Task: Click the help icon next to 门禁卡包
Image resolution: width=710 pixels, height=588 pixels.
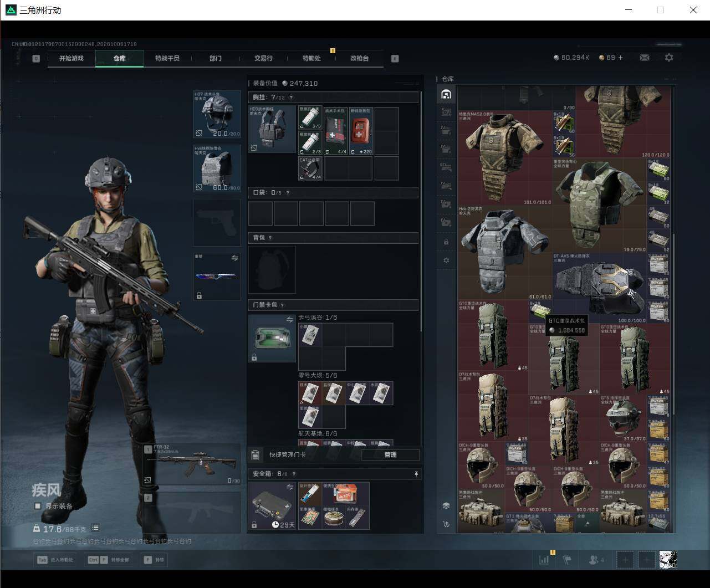Action: 283,305
